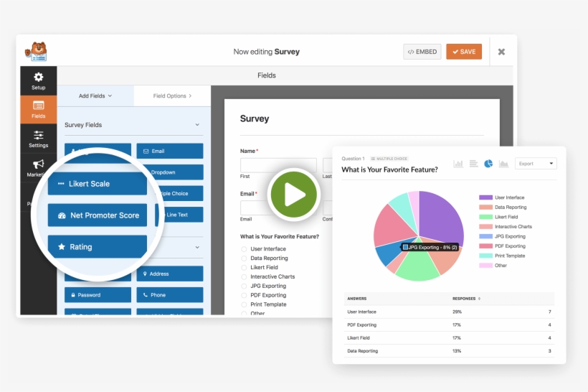Add the Password field button
The image size is (588, 392).
(98, 295)
